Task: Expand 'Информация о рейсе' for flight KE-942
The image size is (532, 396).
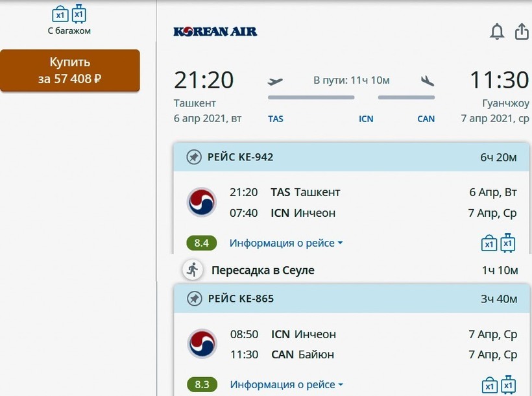Action: (x=286, y=243)
